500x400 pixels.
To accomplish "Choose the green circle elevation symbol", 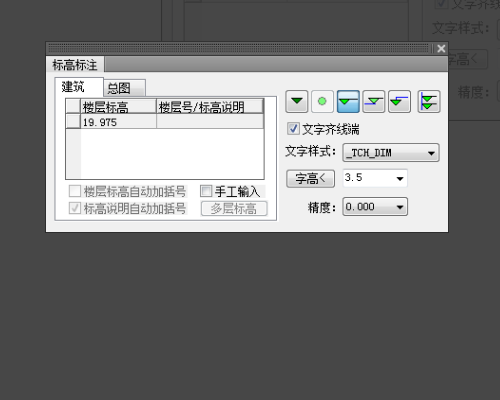I will (x=322, y=101).
